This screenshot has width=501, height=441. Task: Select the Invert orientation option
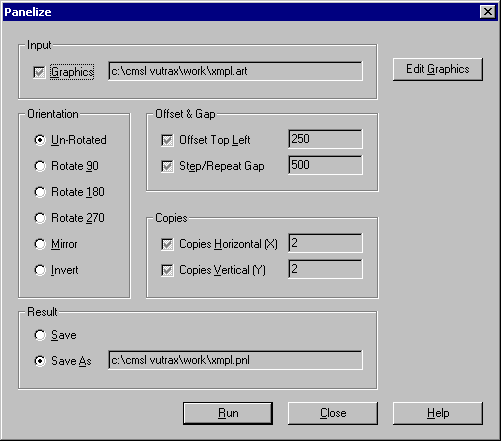[40, 270]
